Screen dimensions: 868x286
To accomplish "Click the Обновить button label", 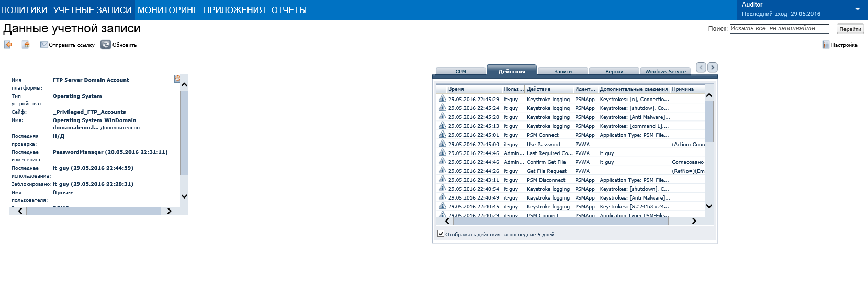I will click(125, 45).
